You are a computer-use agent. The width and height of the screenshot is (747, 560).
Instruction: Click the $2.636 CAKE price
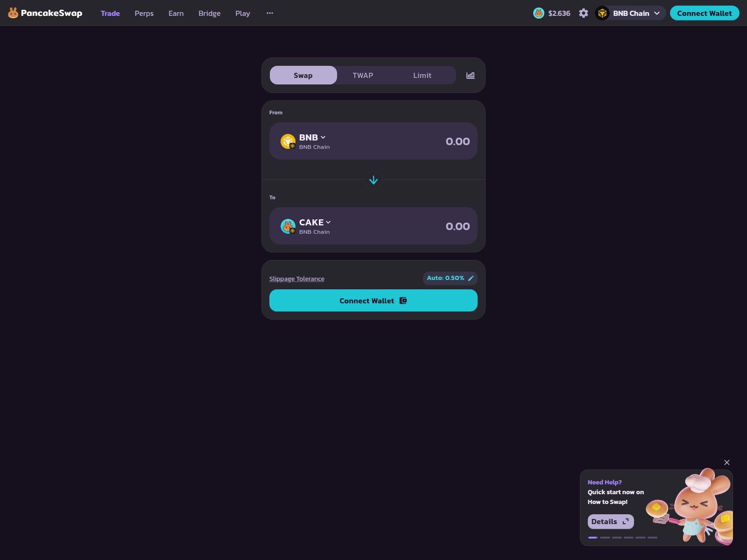pos(559,13)
